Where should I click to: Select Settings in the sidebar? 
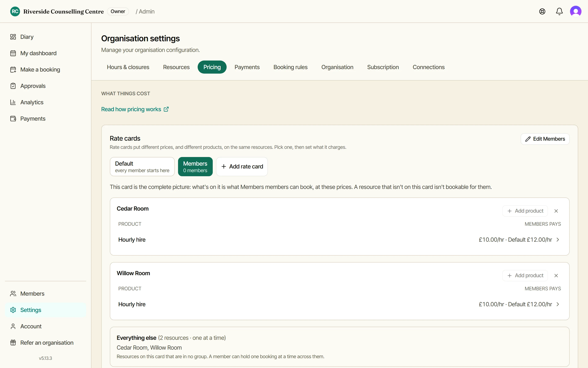(x=46, y=310)
